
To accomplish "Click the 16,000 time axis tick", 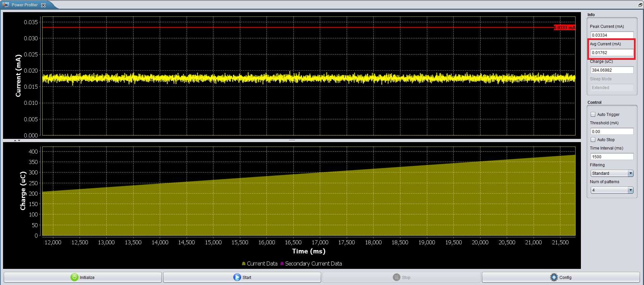I will tap(267, 242).
